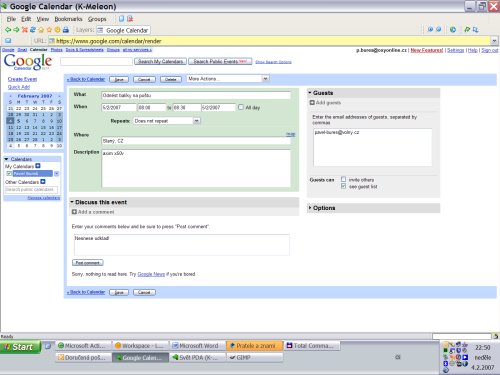This screenshot has height=375, width=500.
Task: Go forward with the green right arrow
Action: [x=16, y=30]
